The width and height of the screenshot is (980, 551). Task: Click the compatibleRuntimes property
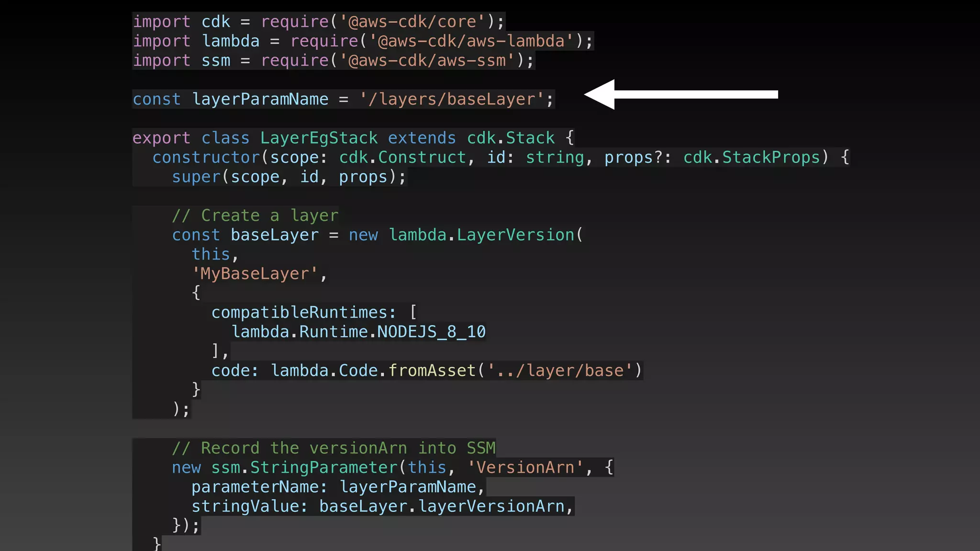pyautogui.click(x=300, y=312)
